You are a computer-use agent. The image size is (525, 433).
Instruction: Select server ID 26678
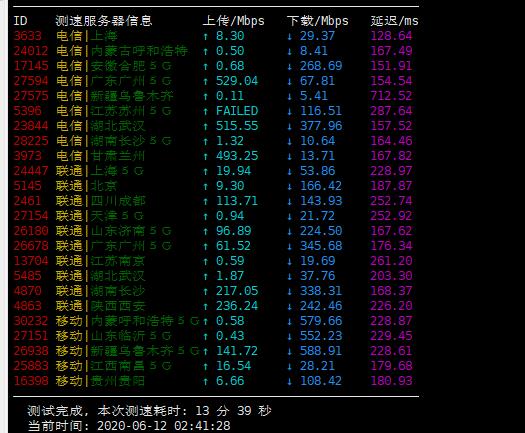pos(31,246)
